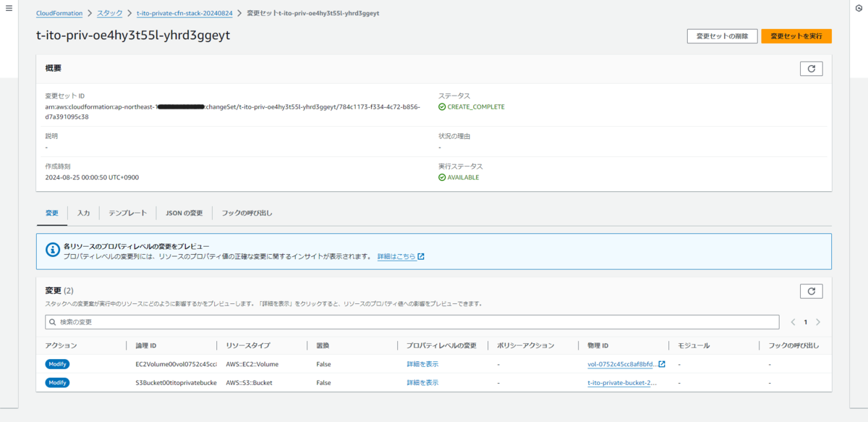Open t-ito-private-cfn-stack-20240824 breadcrumb
Image resolution: width=868 pixels, height=422 pixels.
186,14
